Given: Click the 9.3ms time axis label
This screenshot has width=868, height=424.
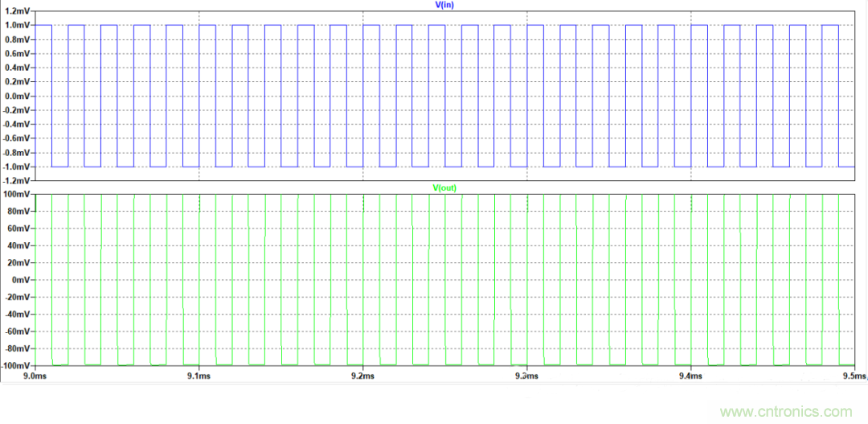Looking at the screenshot, I should pyautogui.click(x=526, y=376).
